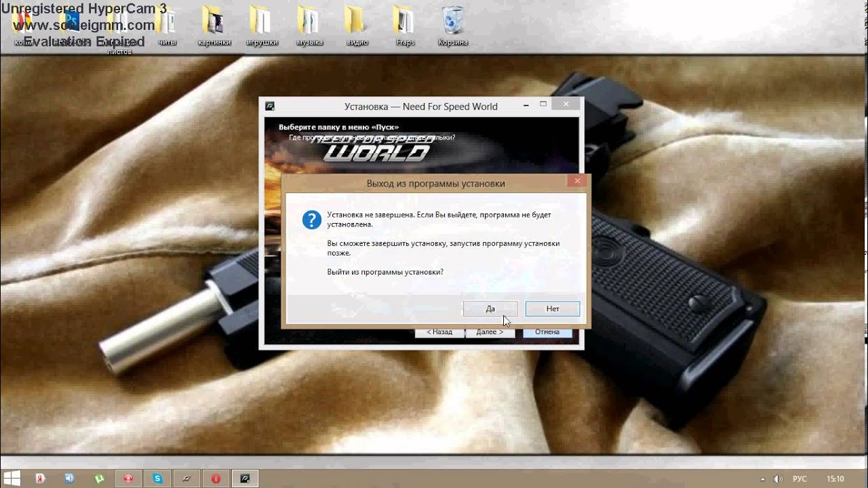The image size is (868, 488).
Task: Click the installer title bar icon
Action: (270, 106)
